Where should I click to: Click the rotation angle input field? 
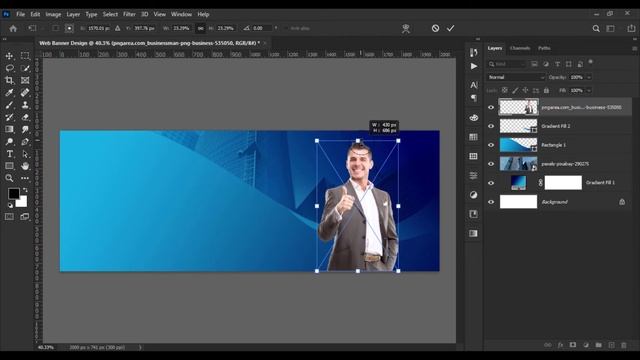coord(261,28)
